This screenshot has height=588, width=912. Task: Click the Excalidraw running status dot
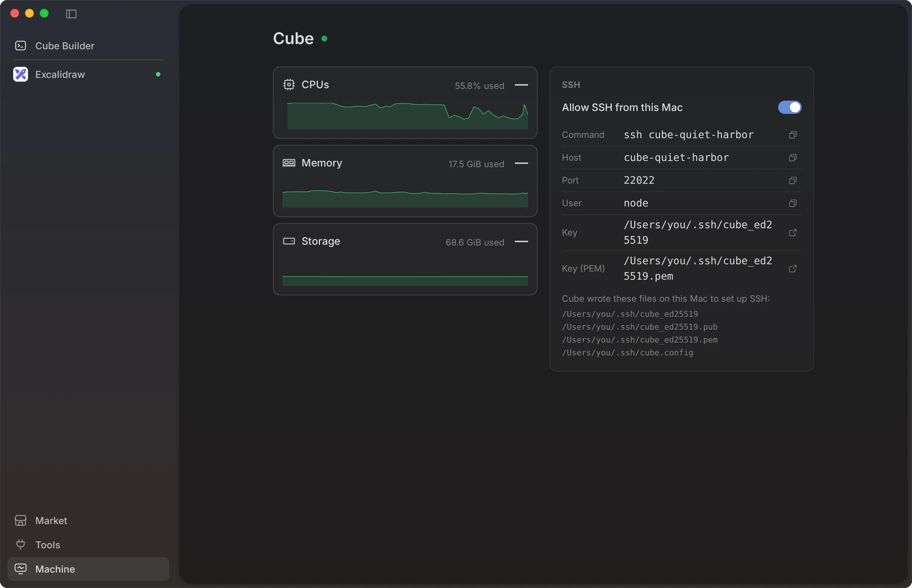click(x=158, y=75)
